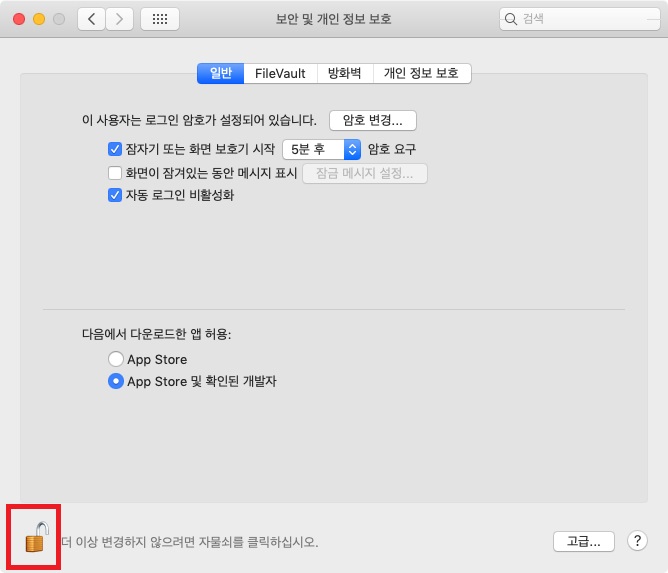Click the lock hint text 더 이상 변경하지 않으려면
668x573 pixels.
pyautogui.click(x=128, y=542)
